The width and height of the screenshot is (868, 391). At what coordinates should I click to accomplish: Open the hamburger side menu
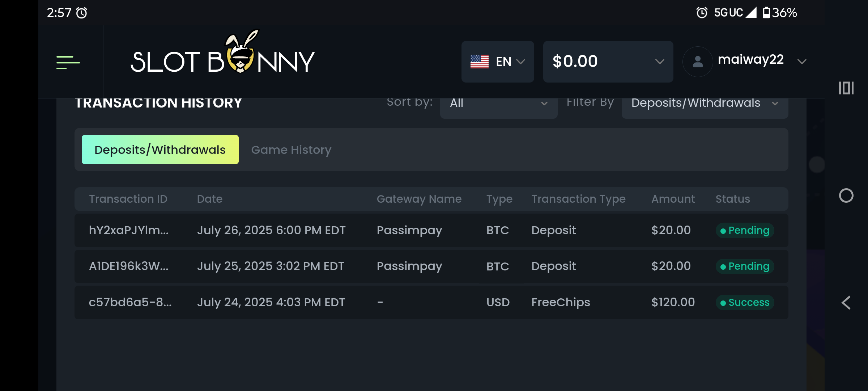point(68,62)
